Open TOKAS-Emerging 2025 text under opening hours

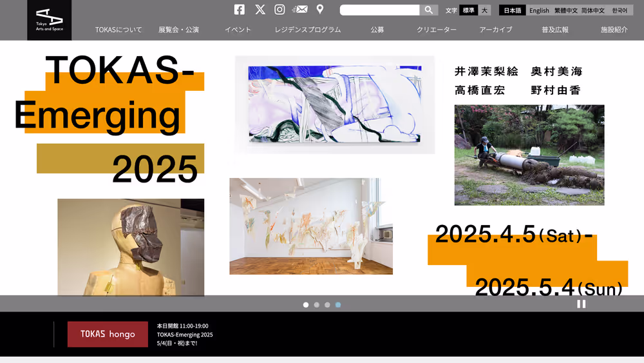click(185, 335)
